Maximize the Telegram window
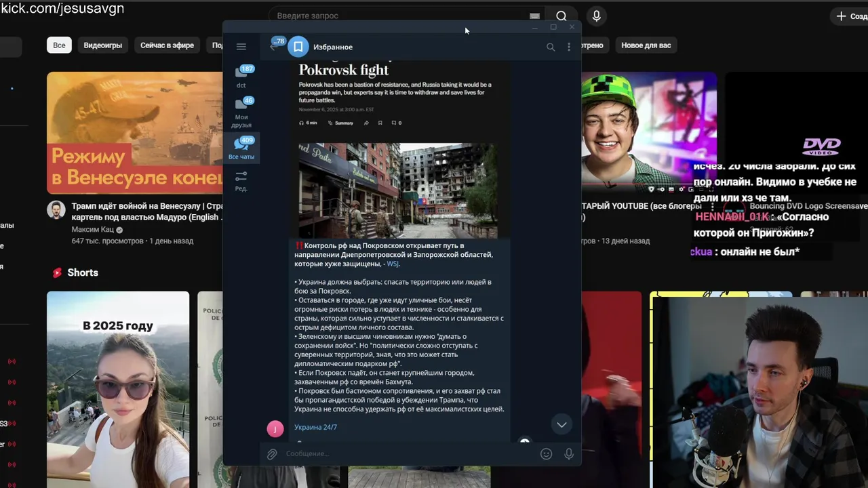868x488 pixels. click(x=553, y=27)
